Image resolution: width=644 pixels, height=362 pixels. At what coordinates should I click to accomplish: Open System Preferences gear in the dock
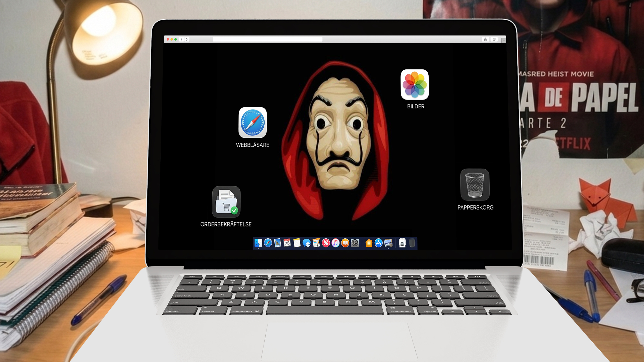pyautogui.click(x=355, y=243)
